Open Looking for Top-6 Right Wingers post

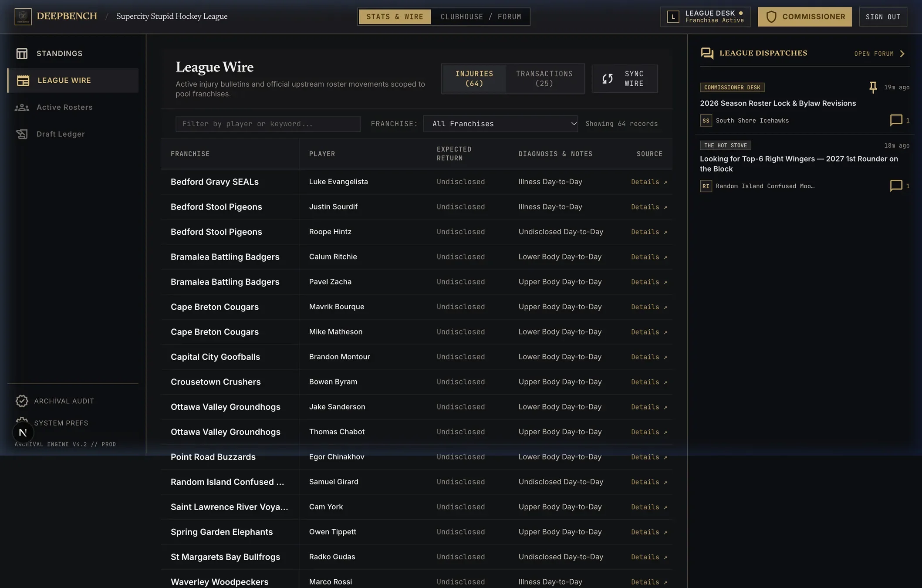799,164
